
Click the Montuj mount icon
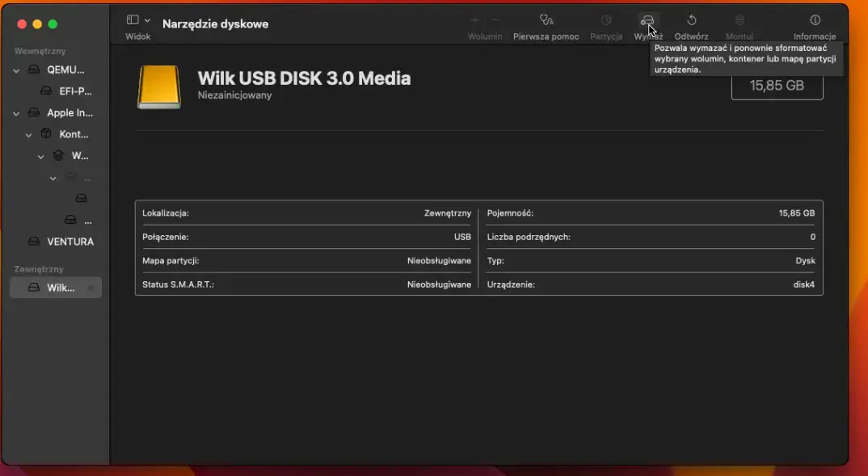pos(739,20)
